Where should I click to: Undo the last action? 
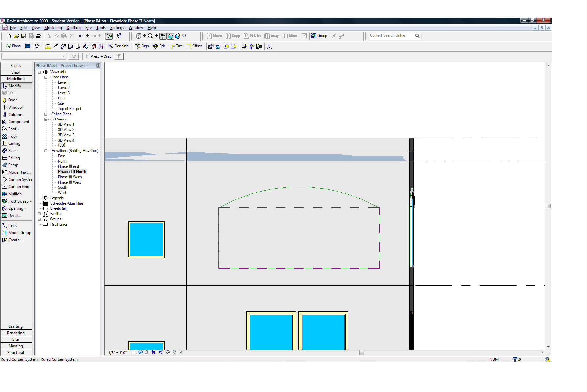(x=81, y=36)
